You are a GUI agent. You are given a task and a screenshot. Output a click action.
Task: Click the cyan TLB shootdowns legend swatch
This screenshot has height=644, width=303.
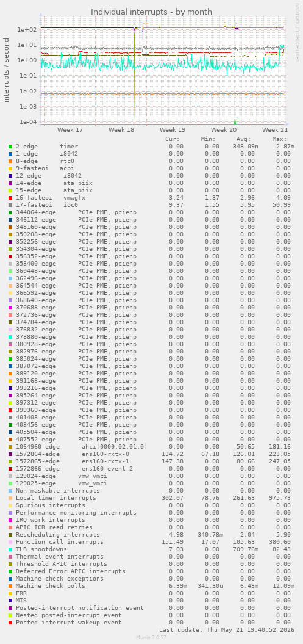pos(10,549)
